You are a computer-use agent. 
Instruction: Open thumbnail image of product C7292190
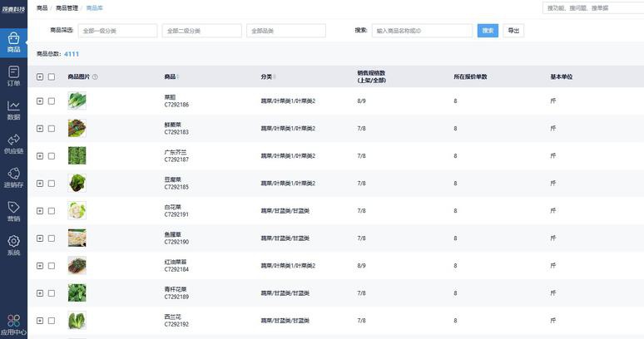tap(77, 238)
